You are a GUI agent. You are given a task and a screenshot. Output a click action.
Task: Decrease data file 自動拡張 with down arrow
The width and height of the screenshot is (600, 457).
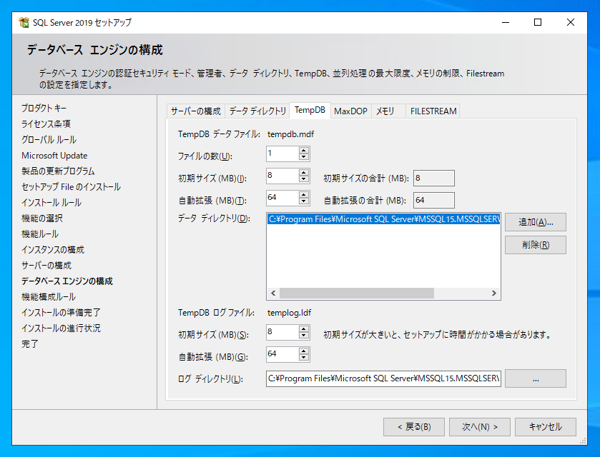304,201
